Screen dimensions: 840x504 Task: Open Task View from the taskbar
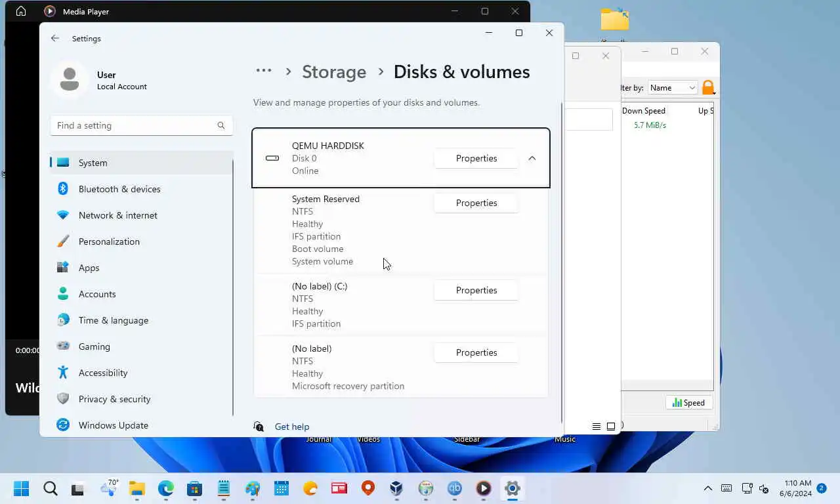[x=78, y=488]
